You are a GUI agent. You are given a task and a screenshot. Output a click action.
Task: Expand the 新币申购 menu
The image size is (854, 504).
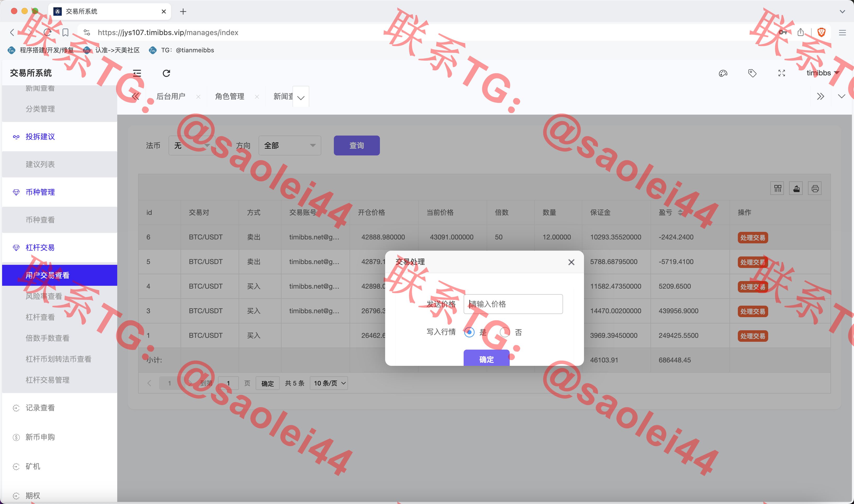(x=59, y=437)
